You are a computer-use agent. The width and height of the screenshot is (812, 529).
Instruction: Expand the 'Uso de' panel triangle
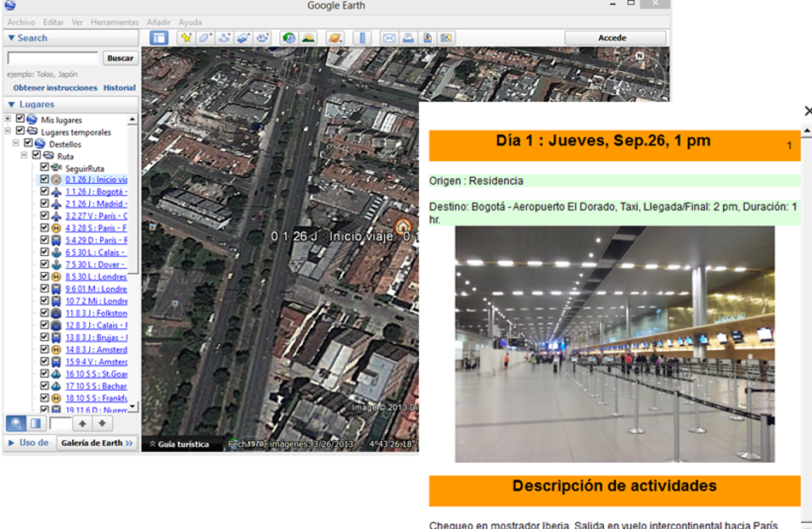click(11, 443)
